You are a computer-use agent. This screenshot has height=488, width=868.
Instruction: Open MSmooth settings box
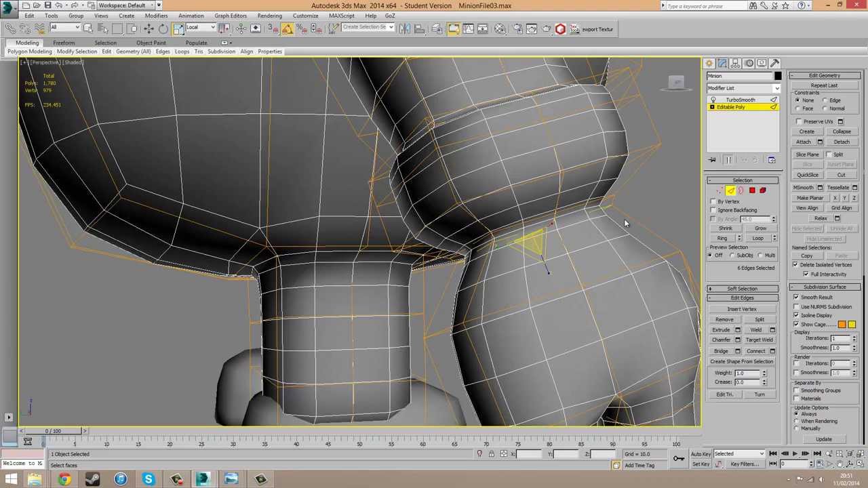click(820, 188)
